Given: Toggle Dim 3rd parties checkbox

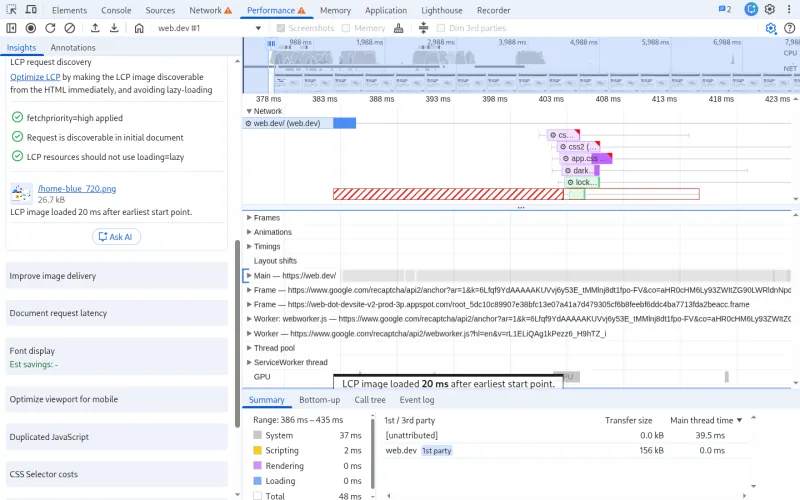Looking at the screenshot, I should 441,28.
